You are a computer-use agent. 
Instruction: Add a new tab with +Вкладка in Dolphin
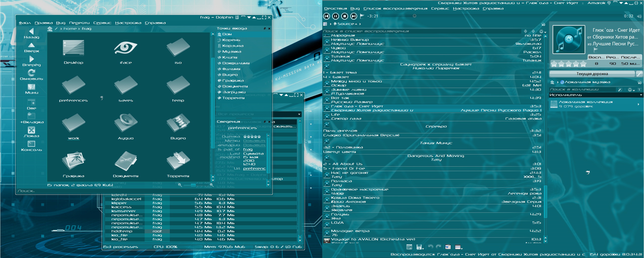click(x=31, y=119)
